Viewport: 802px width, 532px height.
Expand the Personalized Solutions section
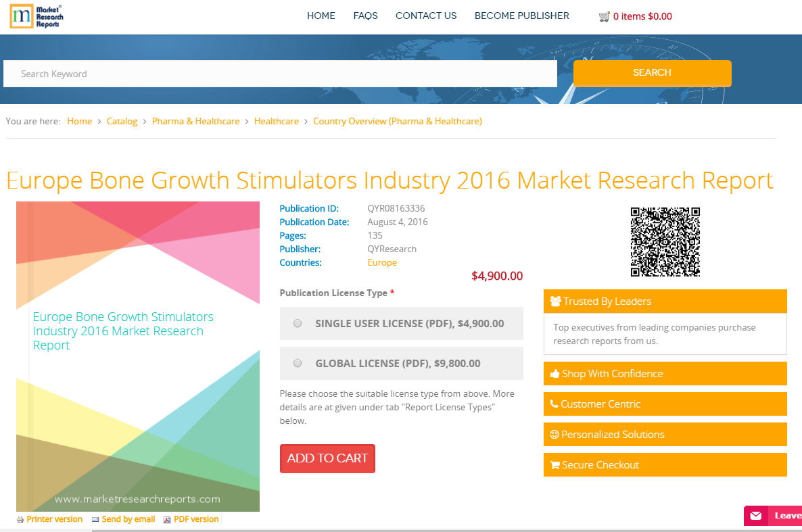pyautogui.click(x=665, y=434)
